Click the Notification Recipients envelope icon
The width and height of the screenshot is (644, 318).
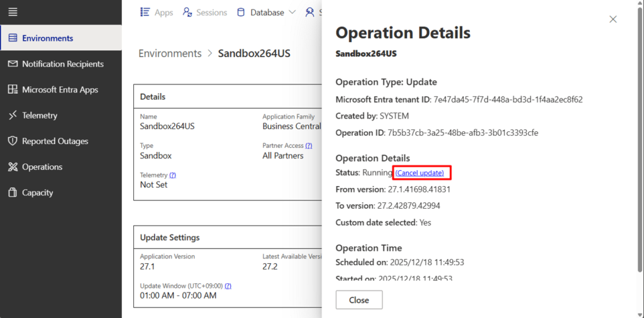point(13,64)
